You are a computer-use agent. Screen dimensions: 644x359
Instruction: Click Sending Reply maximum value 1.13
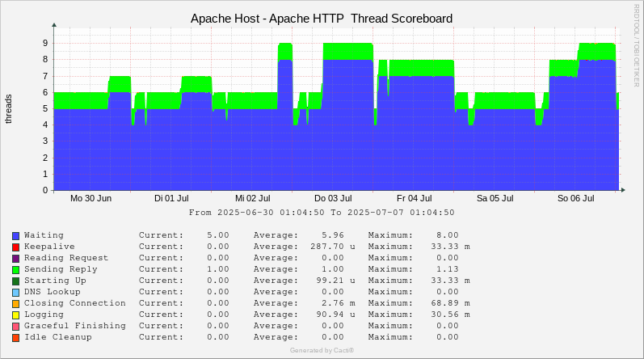(448, 269)
